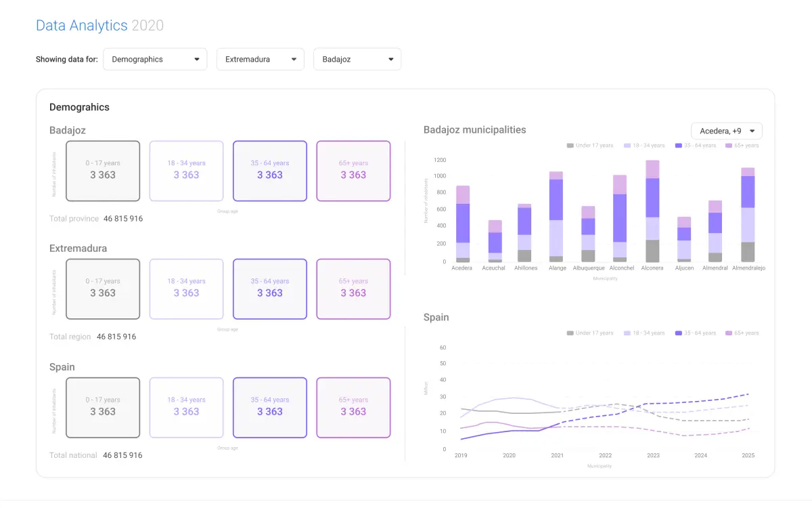Image resolution: width=812 pixels, height=508 pixels.
Task: Click the 2025 label on Spain chart axis
Action: click(748, 456)
